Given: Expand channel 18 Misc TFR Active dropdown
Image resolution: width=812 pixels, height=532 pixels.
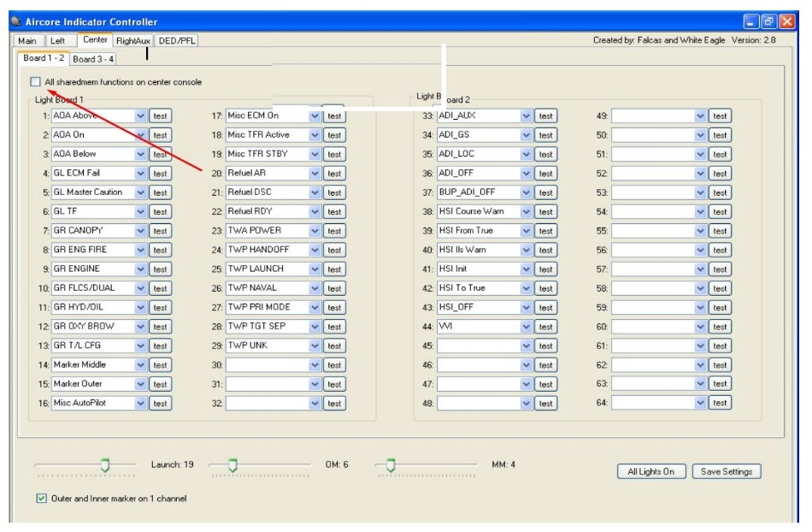Looking at the screenshot, I should [x=315, y=135].
